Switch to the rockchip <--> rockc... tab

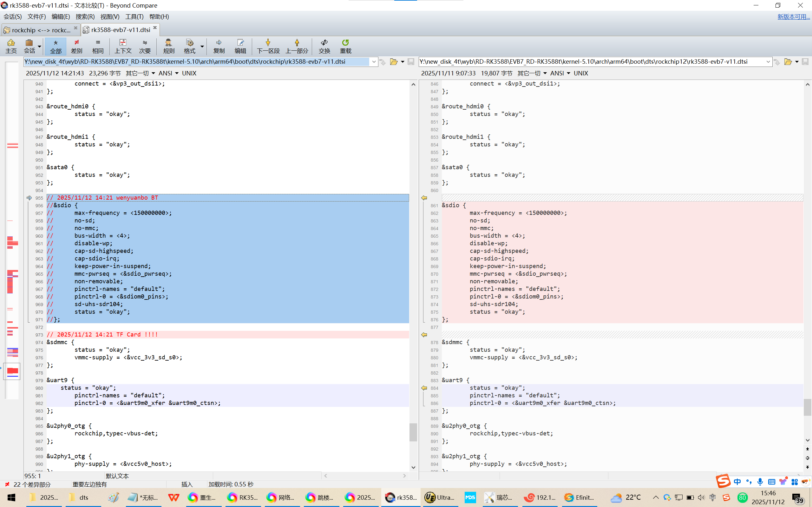click(40, 30)
